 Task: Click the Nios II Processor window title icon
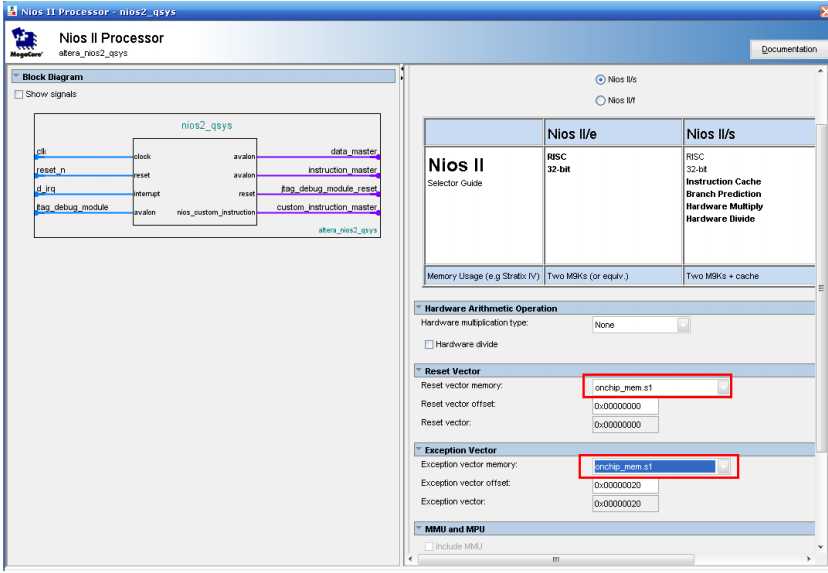(12, 11)
